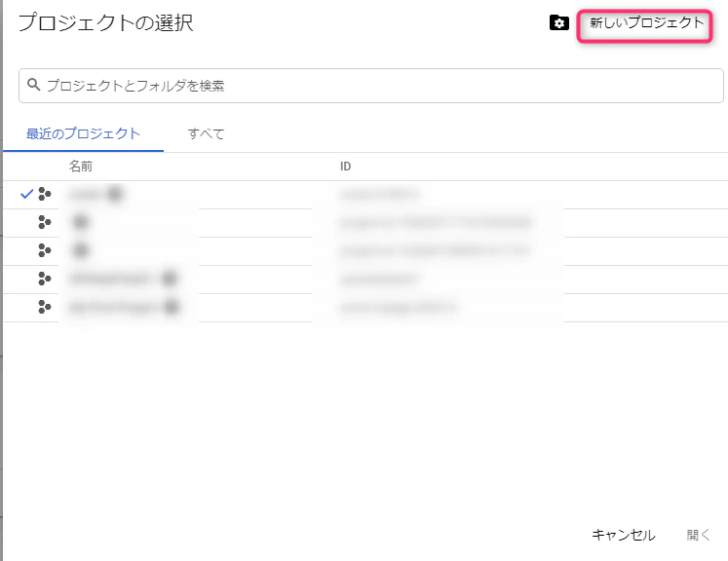Screen dimensions: 728x561
Task: Click the キャンセル button
Action: [x=623, y=535]
